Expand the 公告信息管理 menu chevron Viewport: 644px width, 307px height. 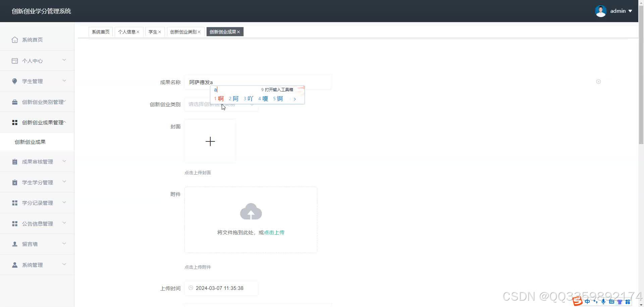[x=64, y=223]
